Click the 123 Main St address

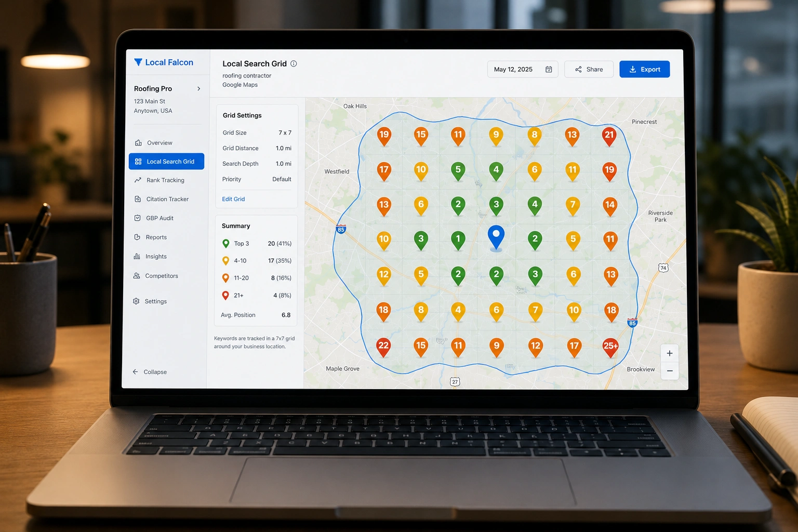click(150, 102)
